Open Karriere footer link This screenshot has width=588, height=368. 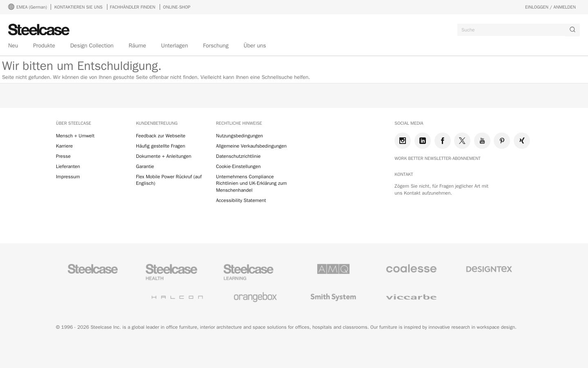point(64,146)
